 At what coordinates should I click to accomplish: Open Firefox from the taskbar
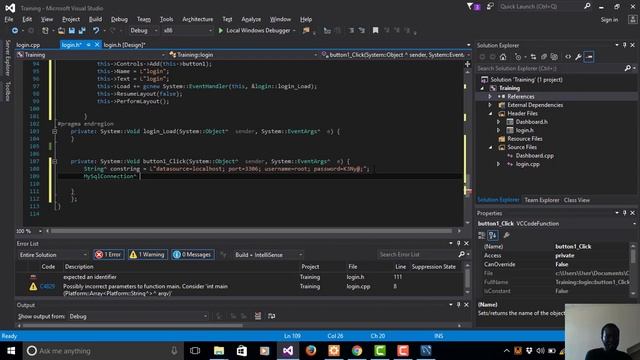point(311,351)
